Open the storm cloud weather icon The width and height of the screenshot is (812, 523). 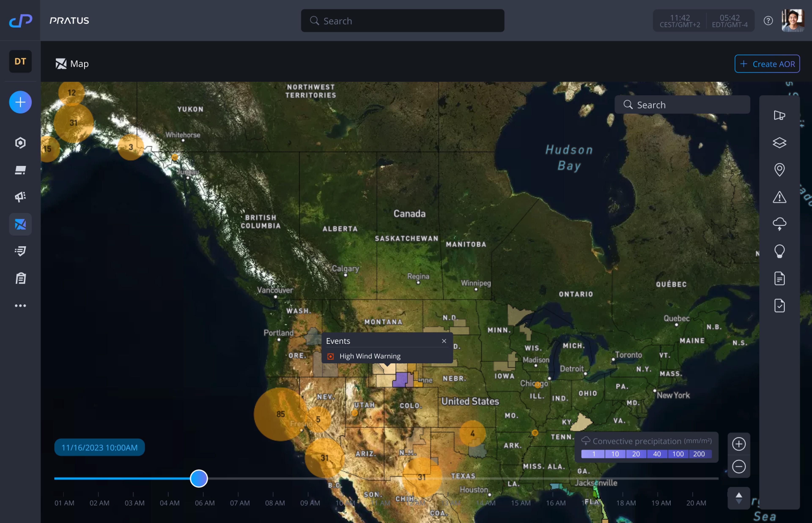[779, 224]
